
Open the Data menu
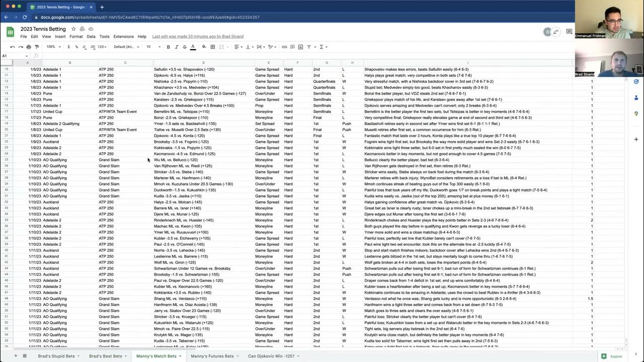coord(91,37)
